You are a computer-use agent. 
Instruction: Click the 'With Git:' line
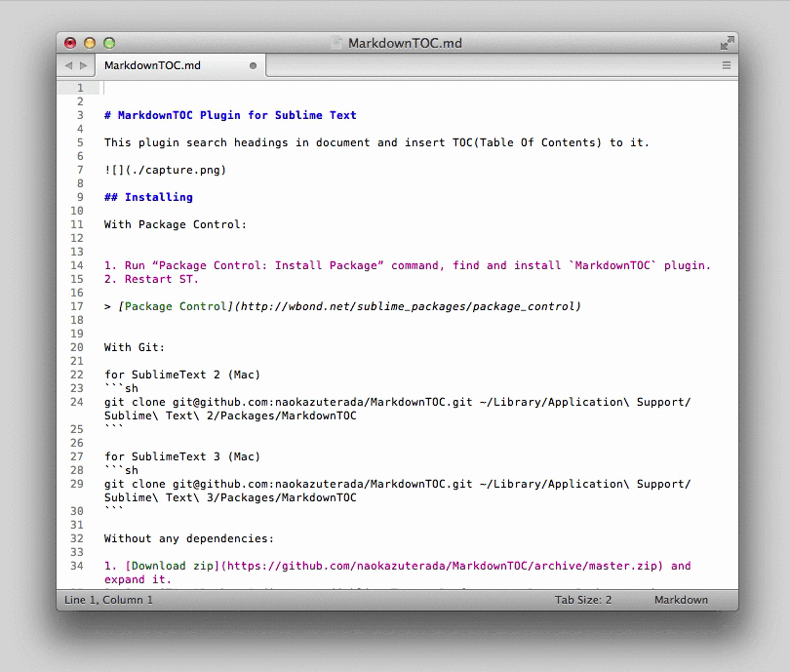click(134, 347)
